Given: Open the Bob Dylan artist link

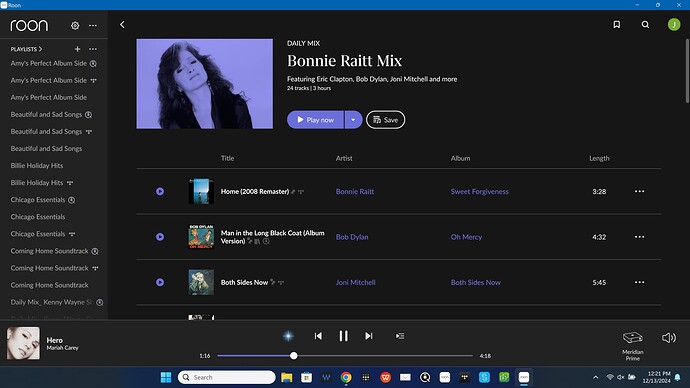Looking at the screenshot, I should [352, 237].
